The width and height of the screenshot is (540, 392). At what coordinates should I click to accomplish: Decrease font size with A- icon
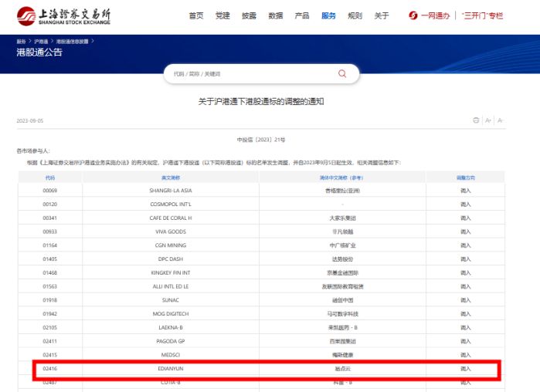pos(500,120)
